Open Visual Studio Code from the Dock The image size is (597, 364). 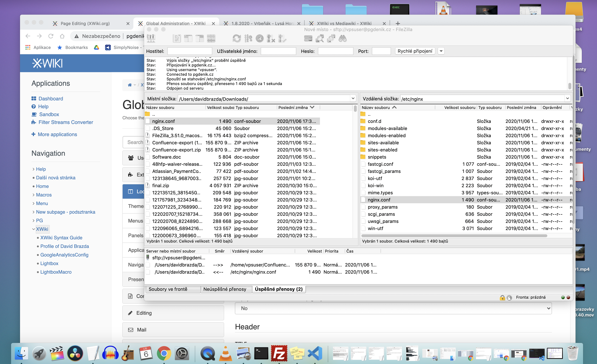pos(315,353)
